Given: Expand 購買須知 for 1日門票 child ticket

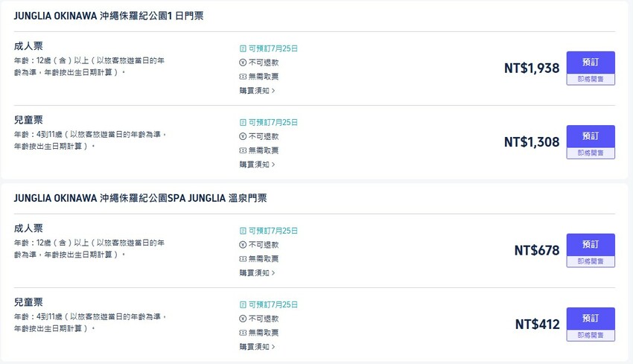Looking at the screenshot, I should coord(257,165).
